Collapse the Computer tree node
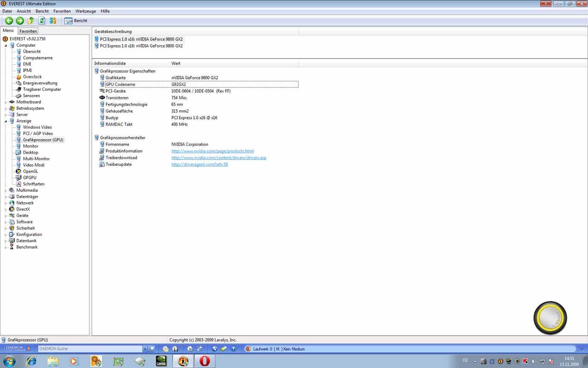The image size is (588, 368). (x=6, y=45)
